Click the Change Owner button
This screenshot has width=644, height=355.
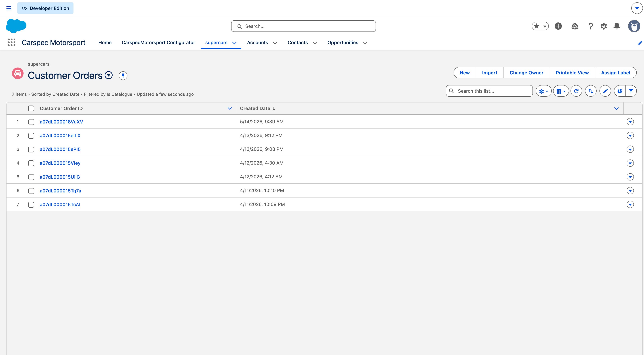(527, 73)
